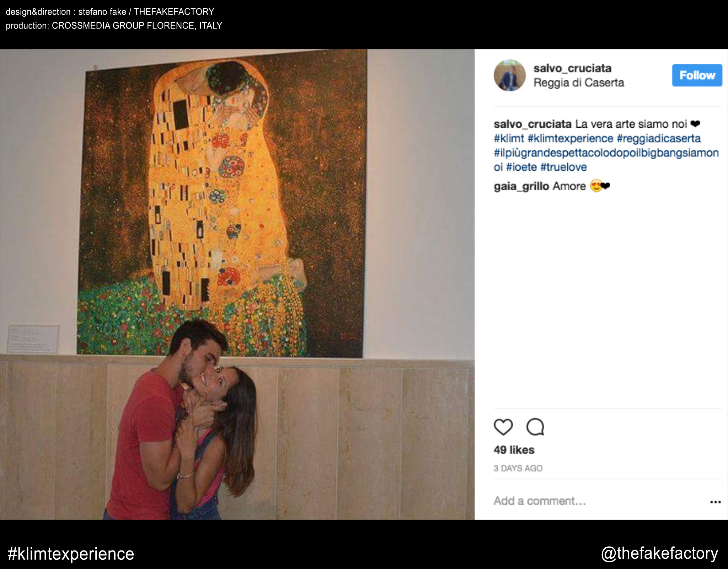Image resolution: width=728 pixels, height=569 pixels.
Task: Click the #truelove hashtag
Action: coord(563,167)
